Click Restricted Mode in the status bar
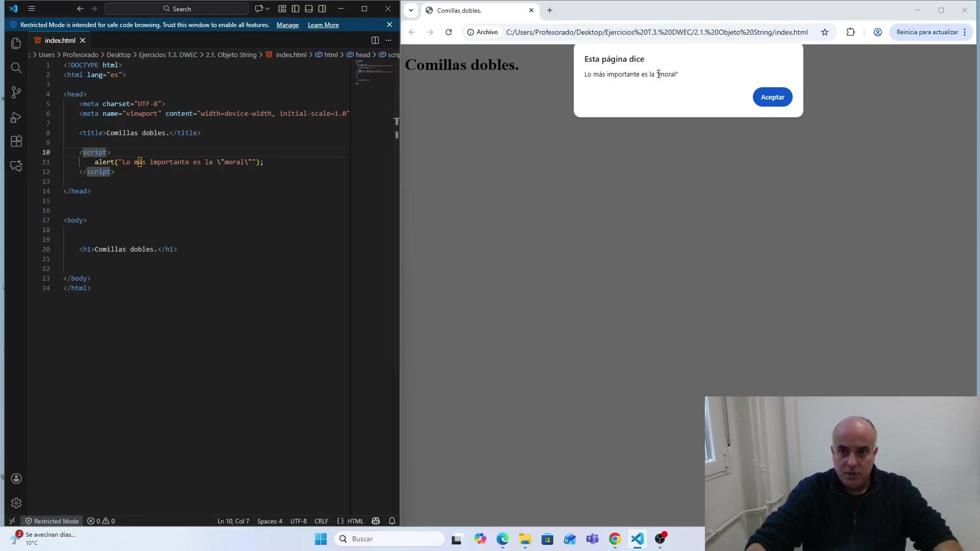980x551 pixels. pos(52,521)
